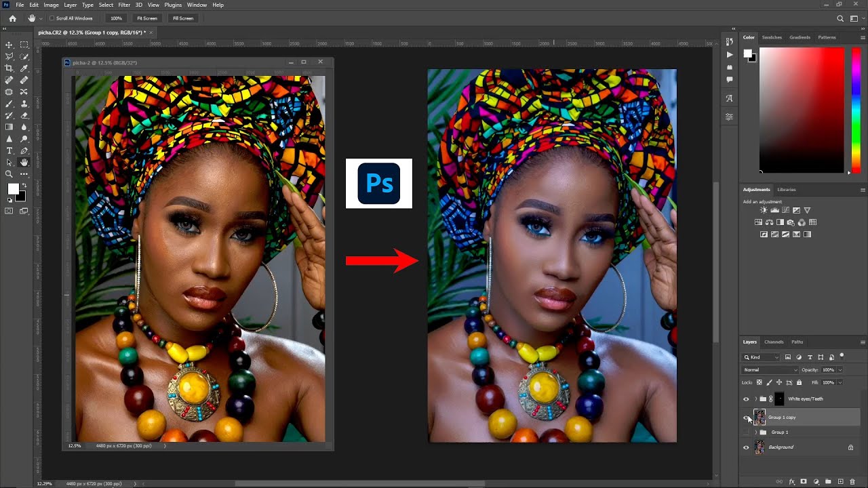
Task: Select the Crop tool
Action: 9,68
